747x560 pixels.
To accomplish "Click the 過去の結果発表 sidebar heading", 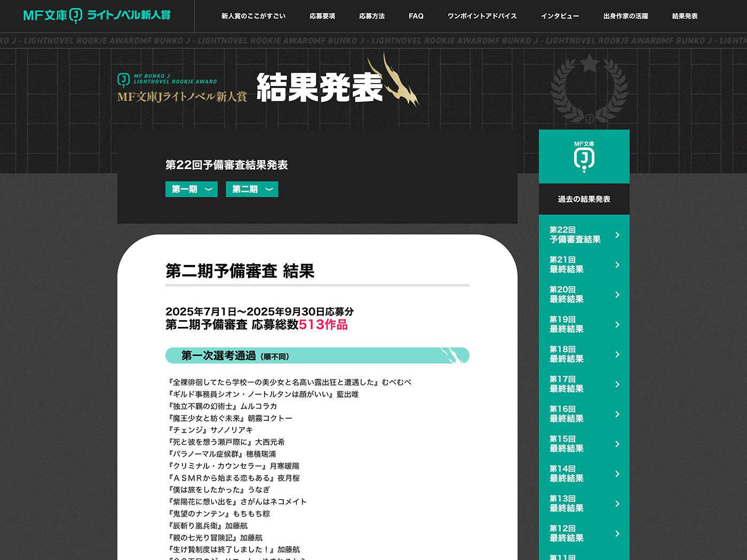I will (x=584, y=199).
